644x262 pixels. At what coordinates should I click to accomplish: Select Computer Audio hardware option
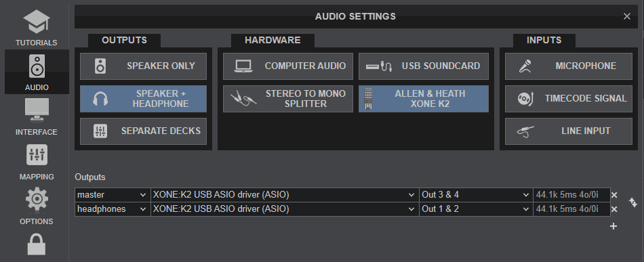point(288,66)
